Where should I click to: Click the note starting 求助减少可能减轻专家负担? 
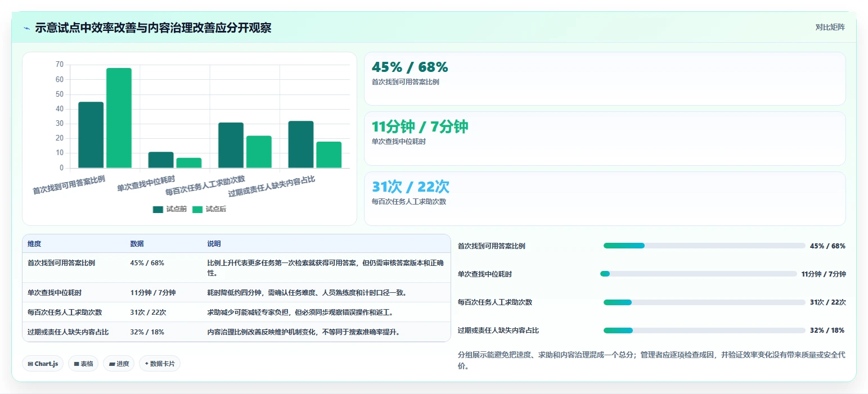[300, 313]
